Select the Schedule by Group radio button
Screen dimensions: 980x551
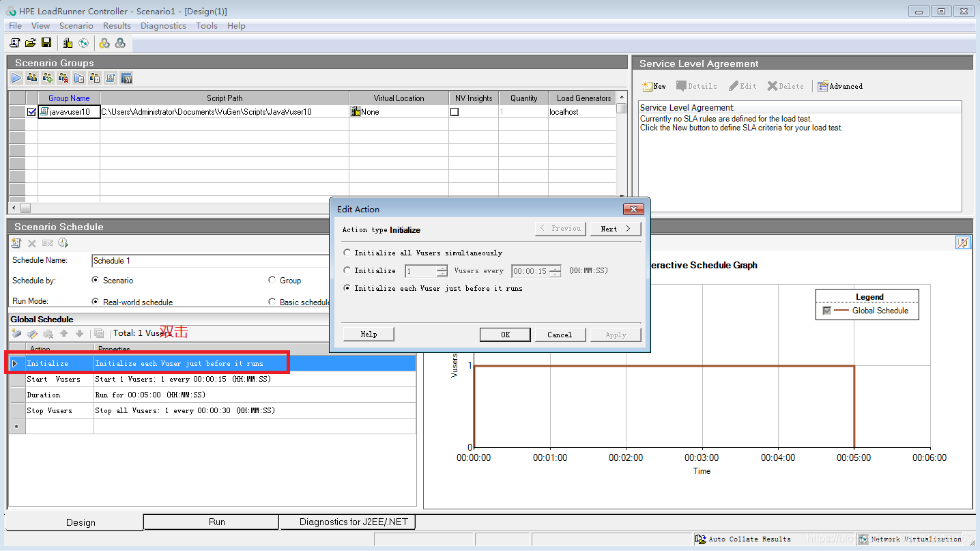[272, 280]
